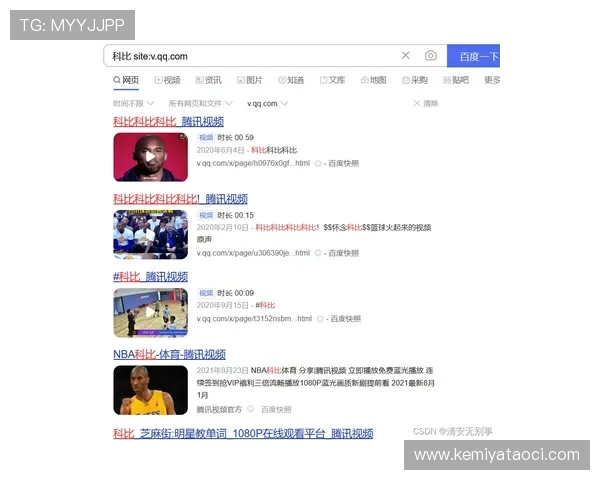The height and width of the screenshot is (480, 600).
Task: Click the 百度一下 search button
Action: tap(473, 56)
